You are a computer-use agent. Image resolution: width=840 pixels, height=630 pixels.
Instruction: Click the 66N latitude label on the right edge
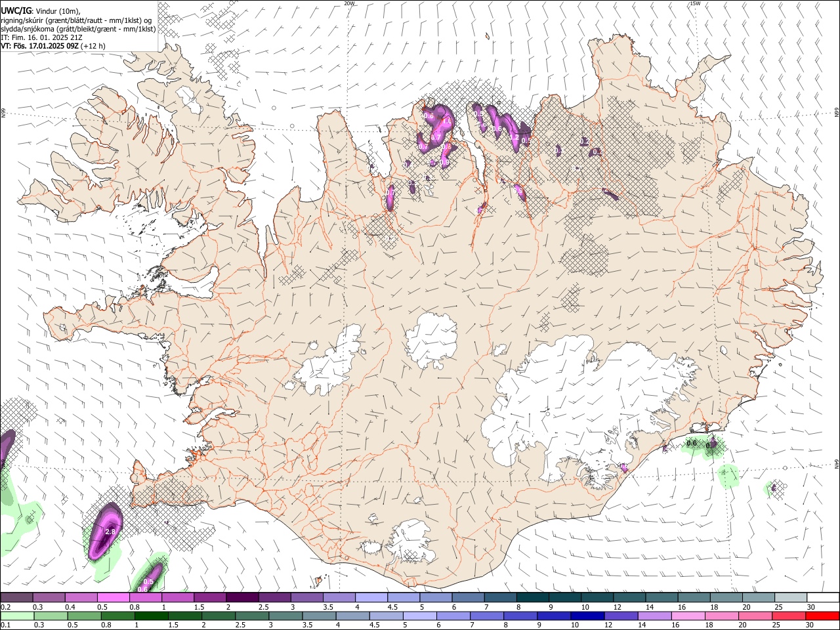tap(837, 112)
